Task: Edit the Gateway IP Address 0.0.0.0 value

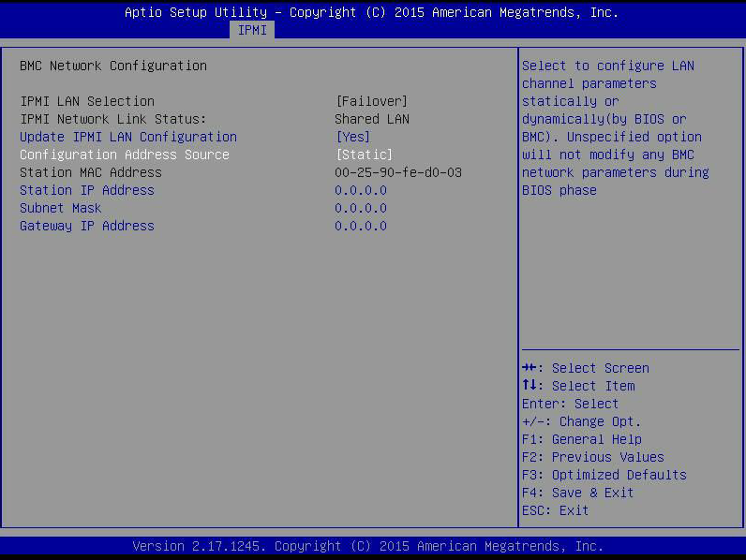Action: (361, 226)
